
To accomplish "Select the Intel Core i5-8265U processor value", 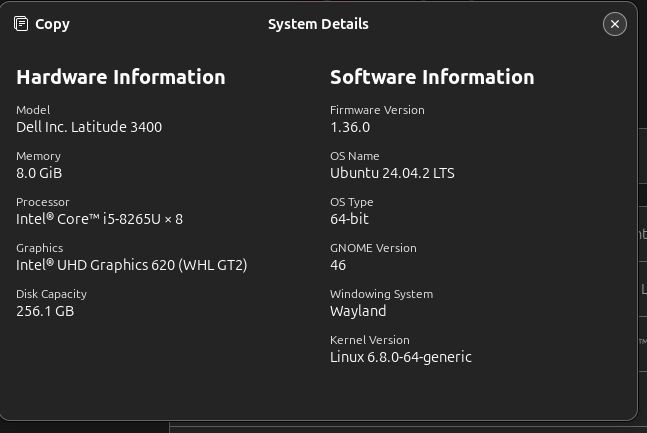I will [99, 219].
